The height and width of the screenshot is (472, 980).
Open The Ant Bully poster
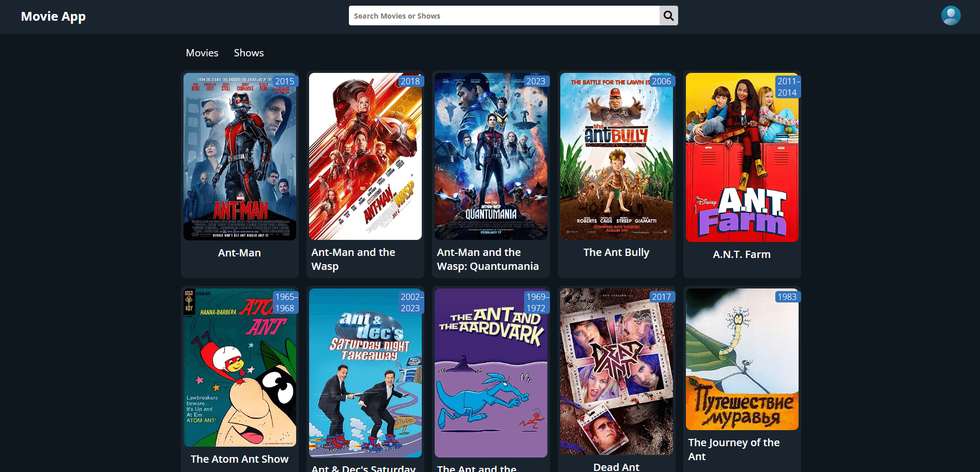click(x=617, y=156)
